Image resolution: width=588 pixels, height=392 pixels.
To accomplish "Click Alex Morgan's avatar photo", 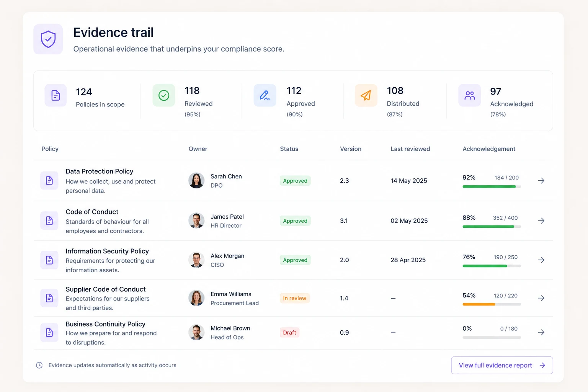I will (196, 260).
